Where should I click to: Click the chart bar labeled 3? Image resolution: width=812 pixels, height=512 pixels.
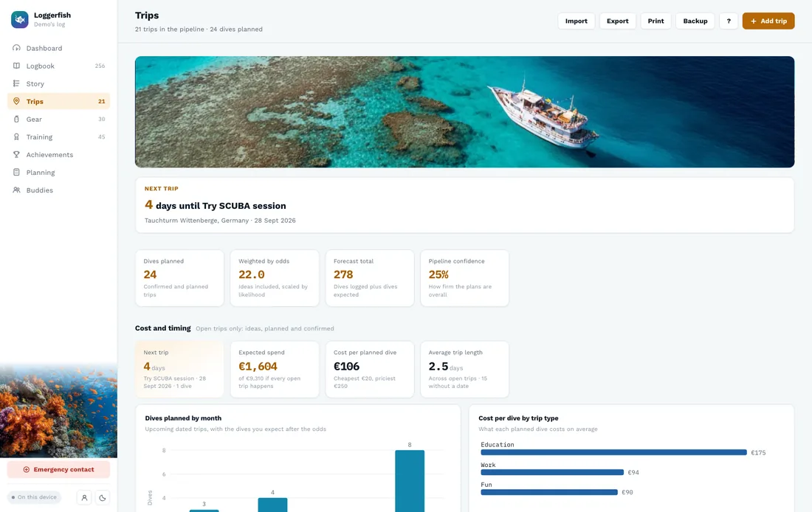(204, 511)
